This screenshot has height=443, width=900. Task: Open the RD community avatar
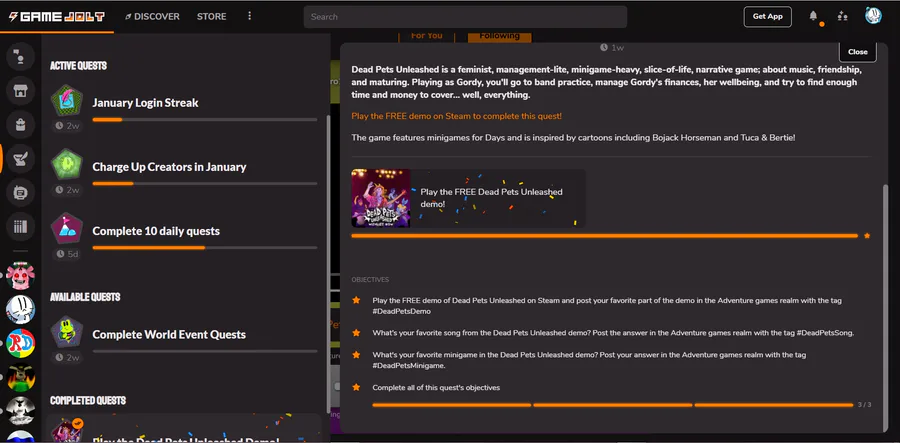point(21,343)
